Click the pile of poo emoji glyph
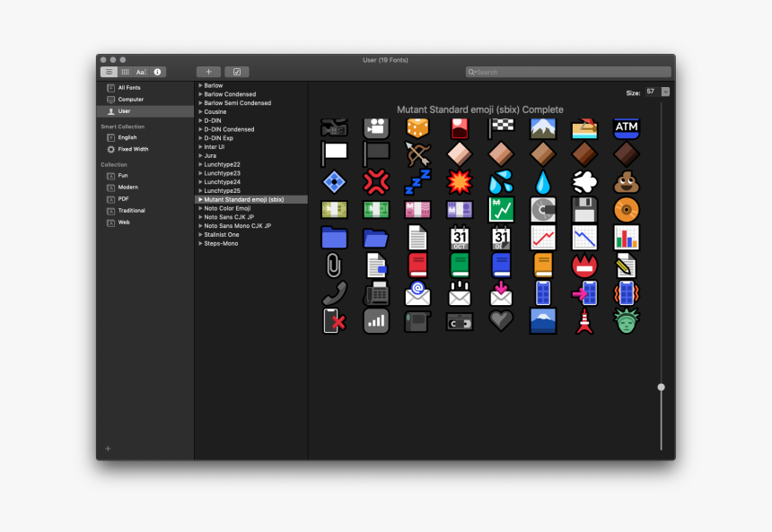This screenshot has height=532, width=772. click(627, 181)
